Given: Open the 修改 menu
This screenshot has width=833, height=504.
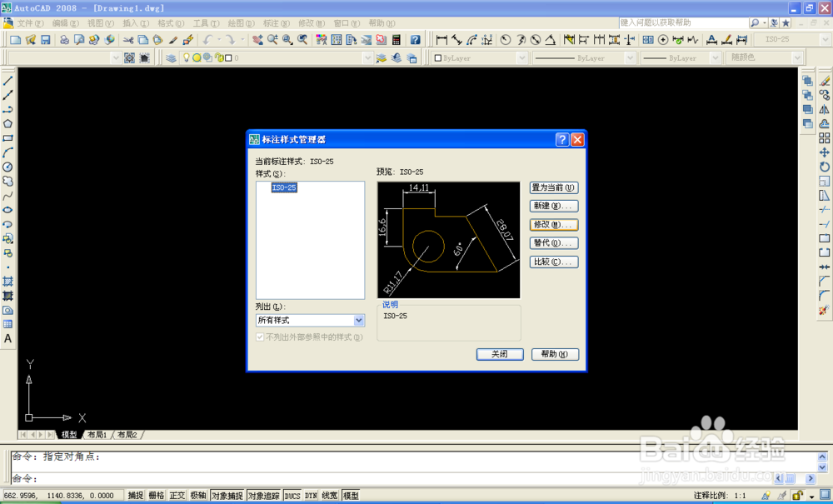Looking at the screenshot, I should pyautogui.click(x=311, y=23).
